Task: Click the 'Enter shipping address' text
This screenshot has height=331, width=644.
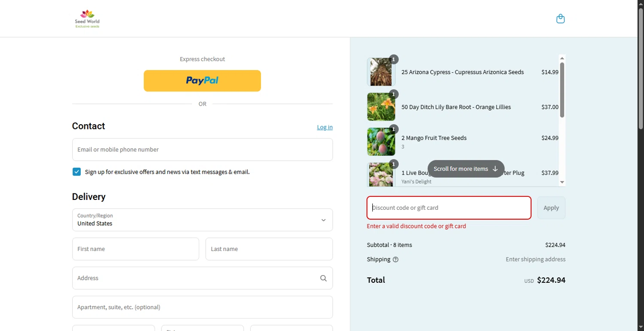Action: point(535,259)
